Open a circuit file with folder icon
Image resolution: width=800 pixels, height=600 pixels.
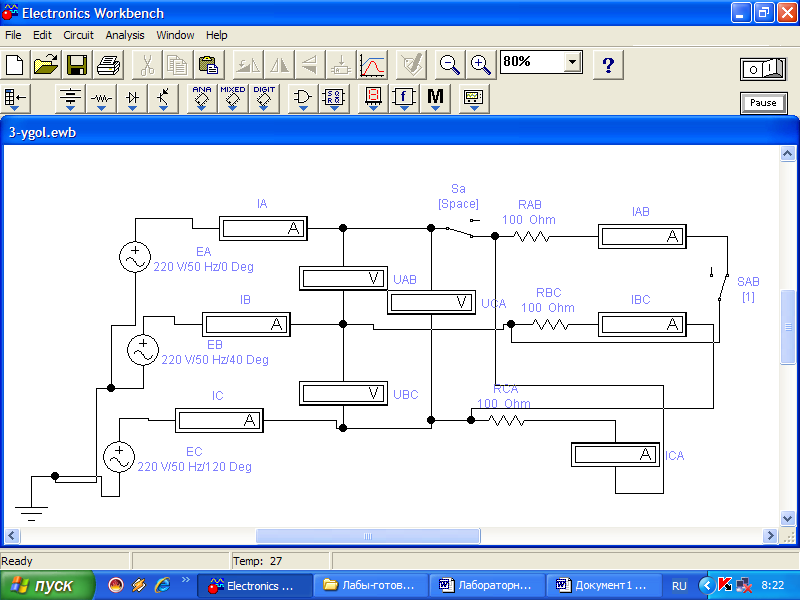(x=46, y=65)
